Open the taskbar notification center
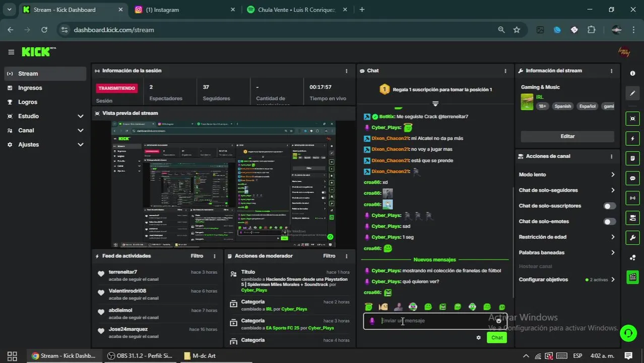Screen dimensions: 644x363 click(x=628, y=356)
